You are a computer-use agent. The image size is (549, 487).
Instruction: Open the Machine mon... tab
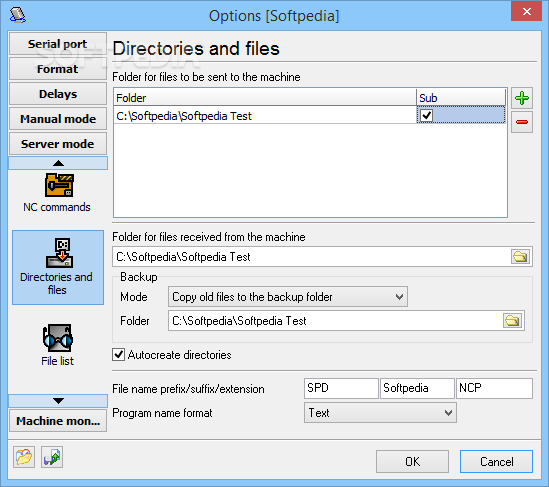(58, 421)
